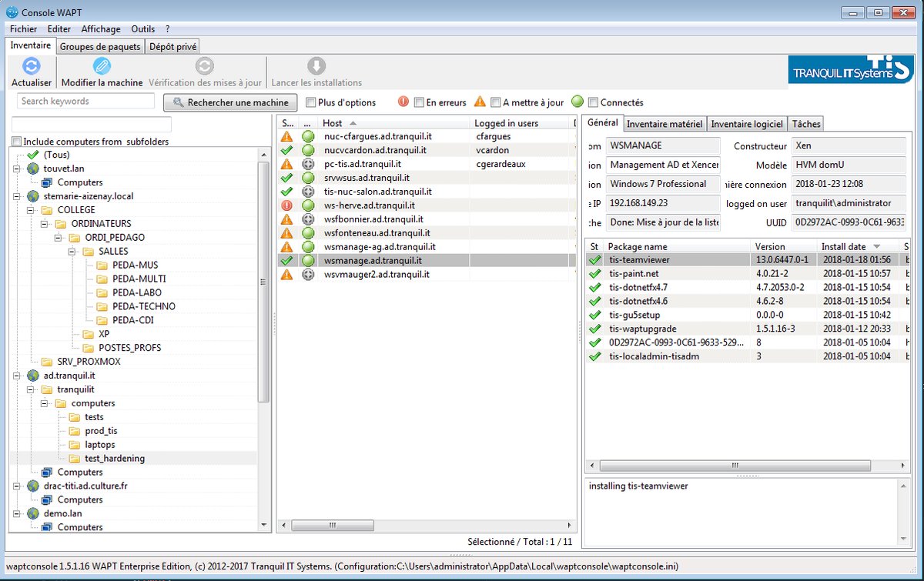Click the Modifier la machine icon
This screenshot has height=581, width=924.
pyautogui.click(x=102, y=66)
